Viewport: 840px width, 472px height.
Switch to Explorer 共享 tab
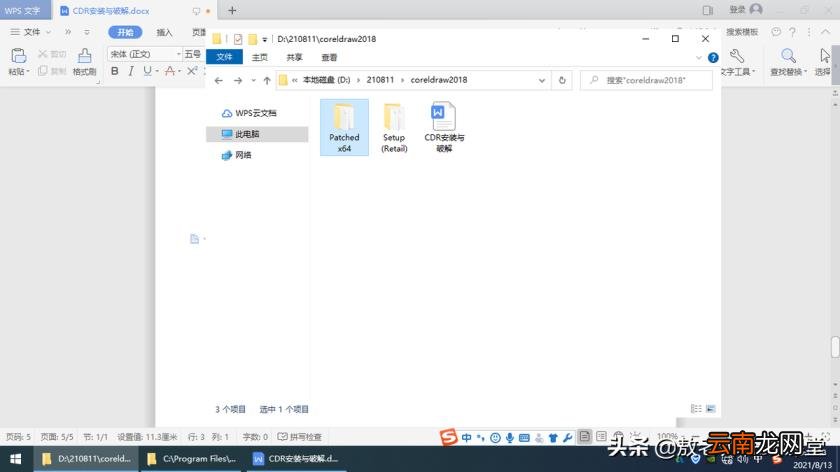click(294, 57)
